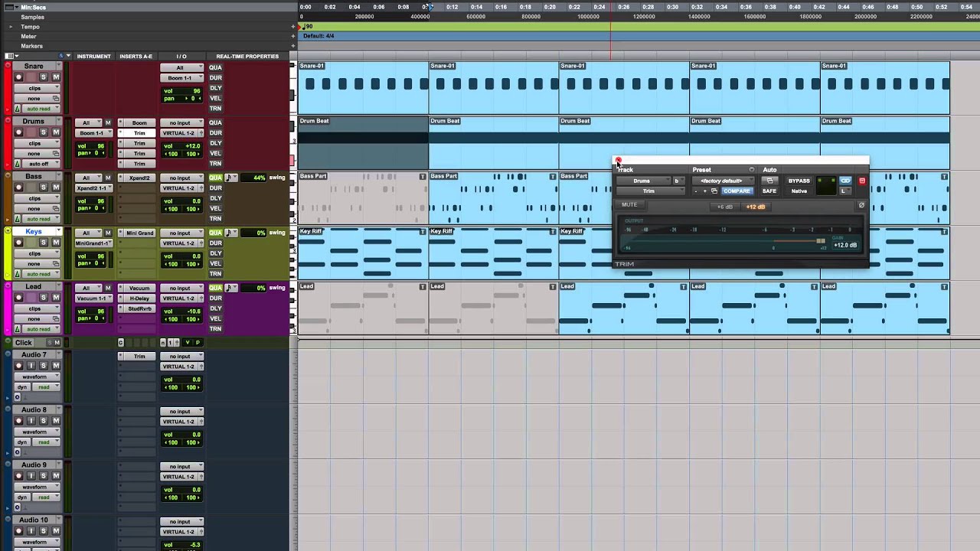Open Audio 7 'no input' selector
The width and height of the screenshot is (980, 551).
click(x=181, y=357)
